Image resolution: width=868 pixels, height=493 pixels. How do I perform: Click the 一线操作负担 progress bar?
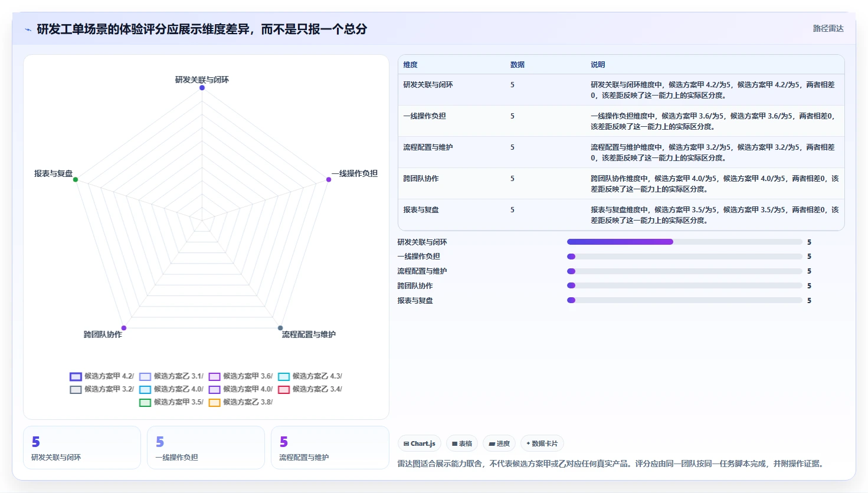click(x=684, y=257)
